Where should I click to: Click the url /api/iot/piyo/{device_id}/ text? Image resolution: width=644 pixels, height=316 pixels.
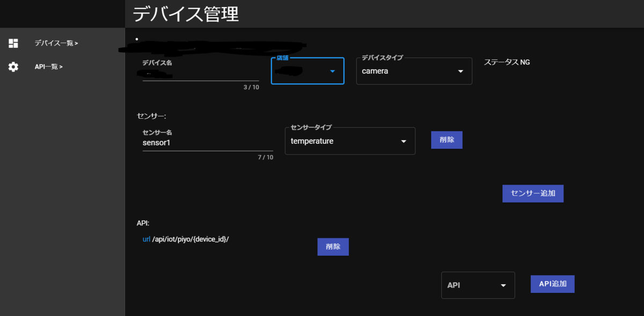point(186,239)
